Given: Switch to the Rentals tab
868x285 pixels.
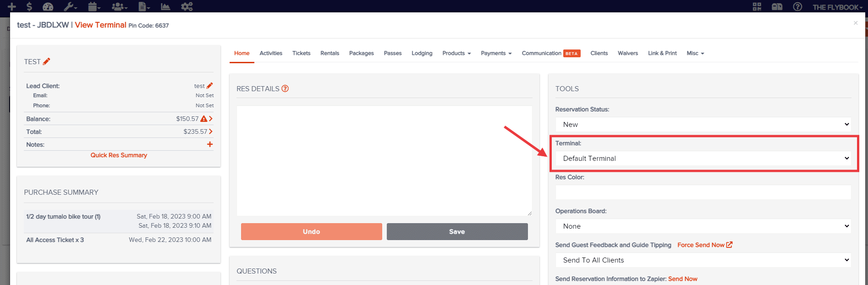Looking at the screenshot, I should pos(330,53).
